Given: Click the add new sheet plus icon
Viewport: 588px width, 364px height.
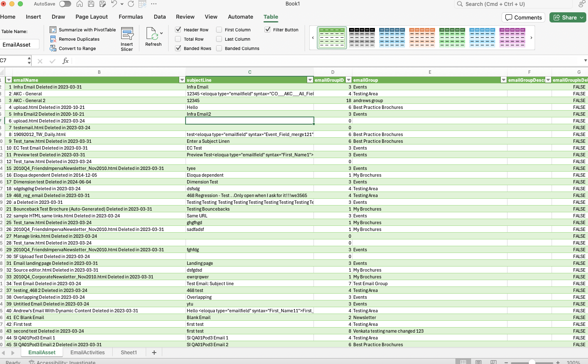Looking at the screenshot, I should (x=154, y=353).
